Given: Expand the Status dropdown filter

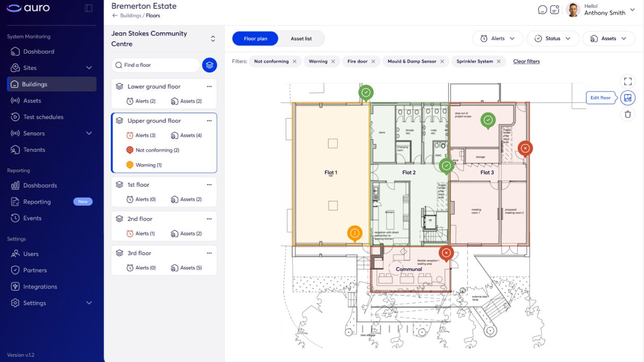Looking at the screenshot, I should pyautogui.click(x=553, y=38).
